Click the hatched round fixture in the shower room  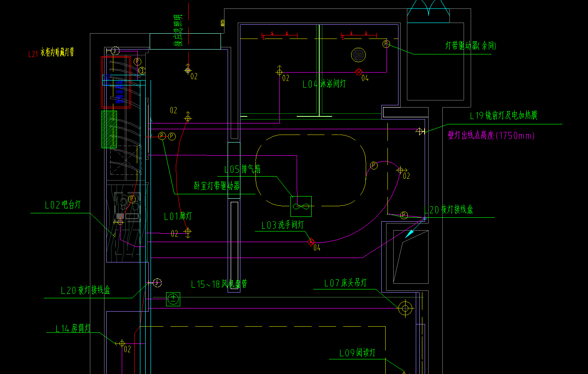pos(358,55)
